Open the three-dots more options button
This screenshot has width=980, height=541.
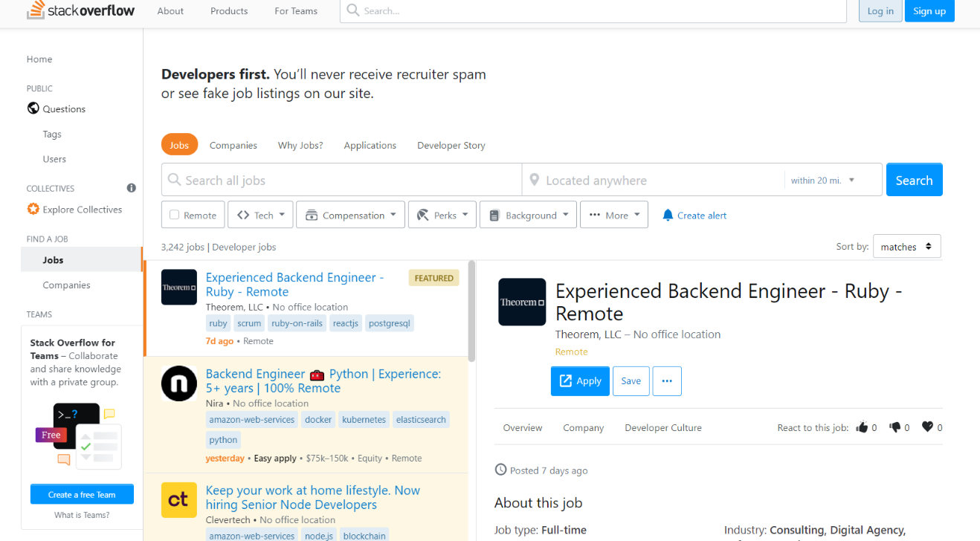click(x=667, y=381)
